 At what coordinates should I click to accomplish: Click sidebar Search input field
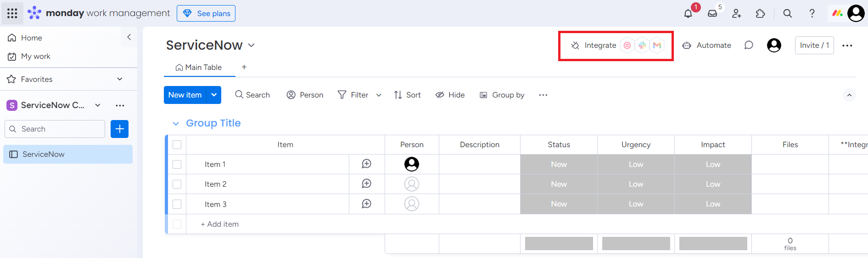(x=55, y=129)
